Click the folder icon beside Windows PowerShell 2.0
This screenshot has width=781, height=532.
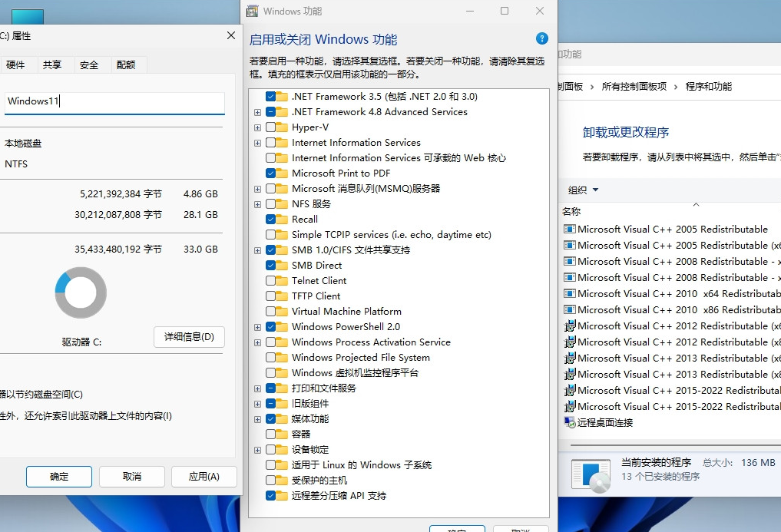[x=282, y=327]
